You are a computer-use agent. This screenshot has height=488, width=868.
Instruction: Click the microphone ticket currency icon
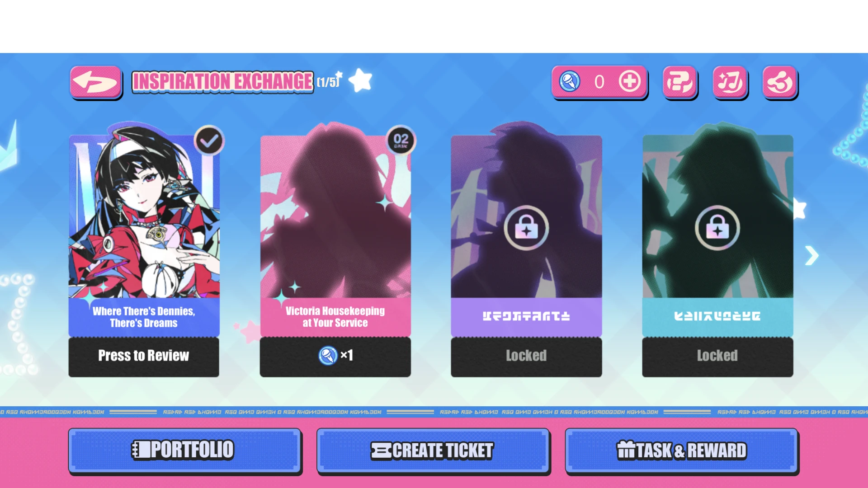570,82
